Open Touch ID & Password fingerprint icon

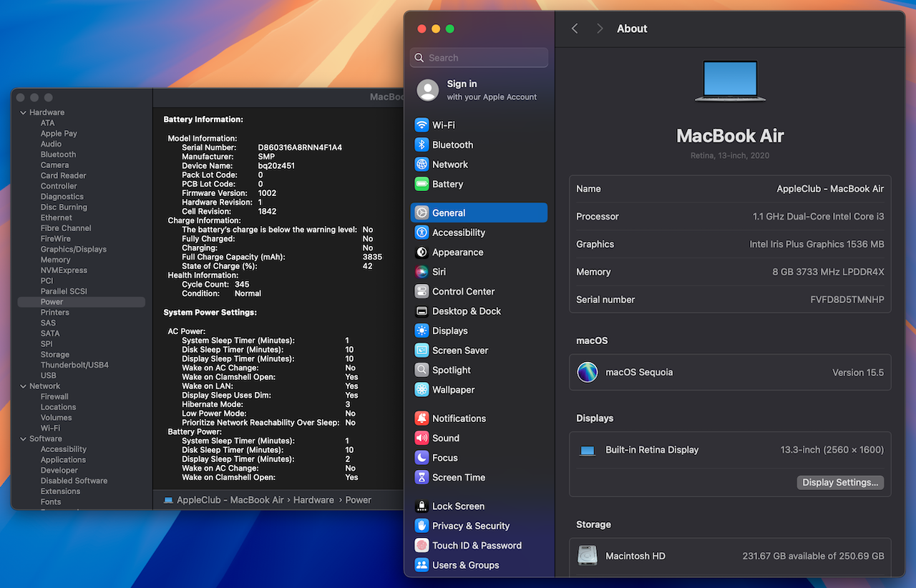pyautogui.click(x=422, y=545)
